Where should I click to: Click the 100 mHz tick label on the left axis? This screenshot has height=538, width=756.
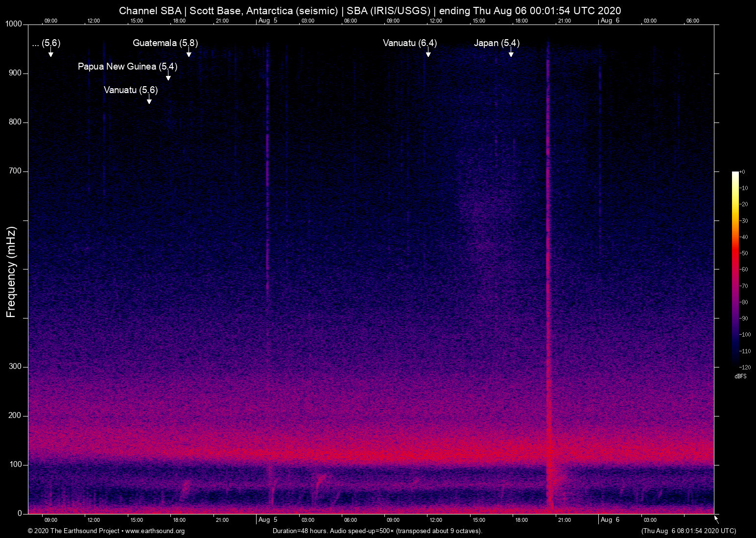tap(15, 465)
